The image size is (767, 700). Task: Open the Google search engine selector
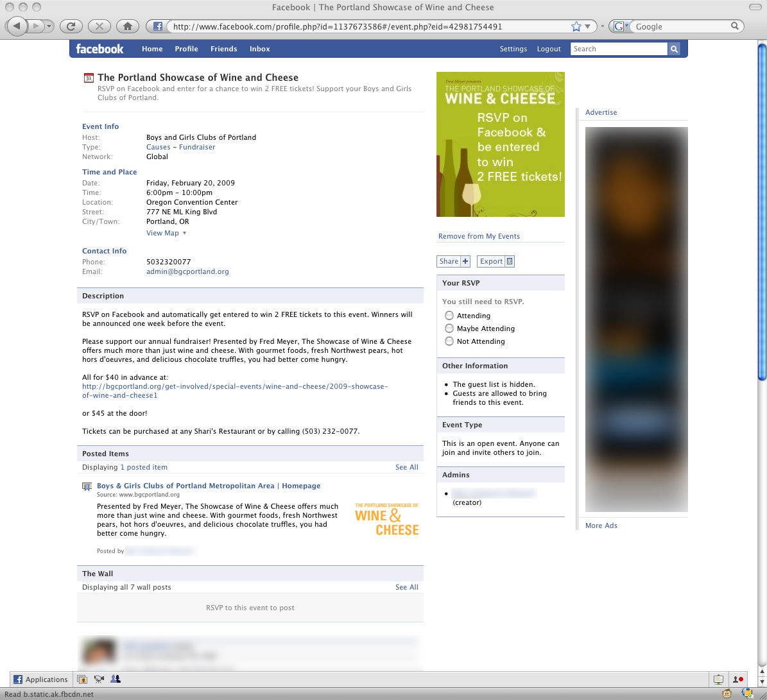621,26
